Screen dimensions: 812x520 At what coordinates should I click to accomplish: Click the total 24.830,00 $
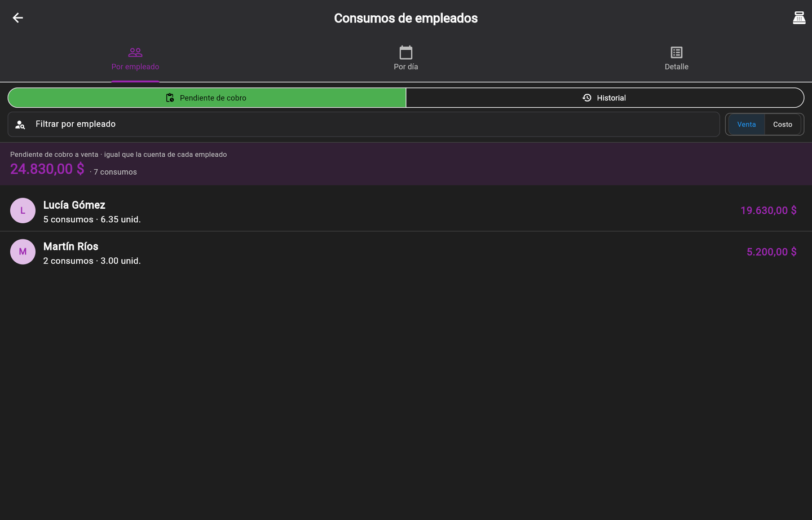(x=47, y=169)
